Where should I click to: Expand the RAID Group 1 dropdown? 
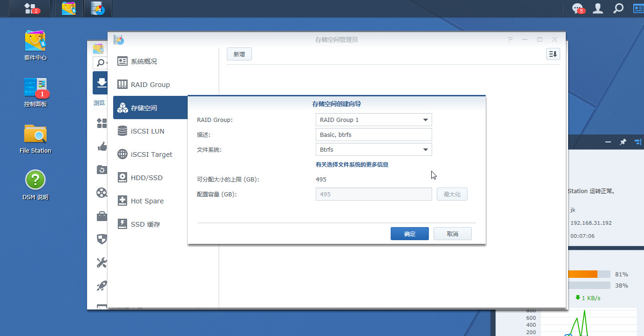373,120
